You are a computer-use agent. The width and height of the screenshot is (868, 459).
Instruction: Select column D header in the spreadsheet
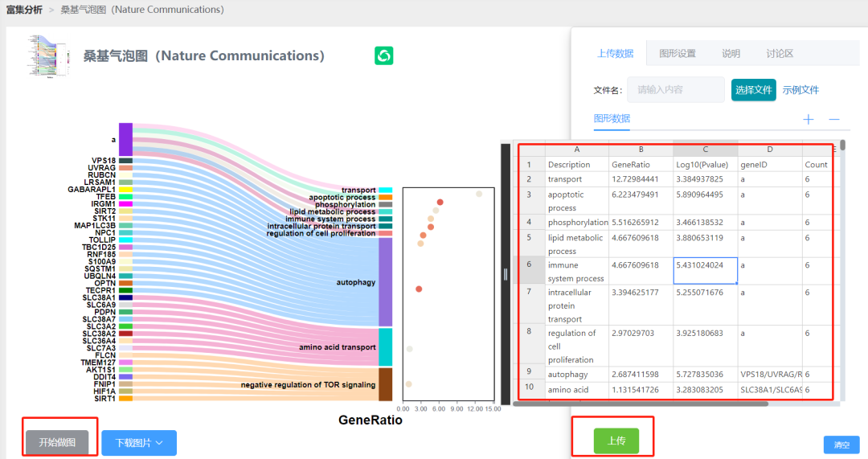[x=770, y=150]
